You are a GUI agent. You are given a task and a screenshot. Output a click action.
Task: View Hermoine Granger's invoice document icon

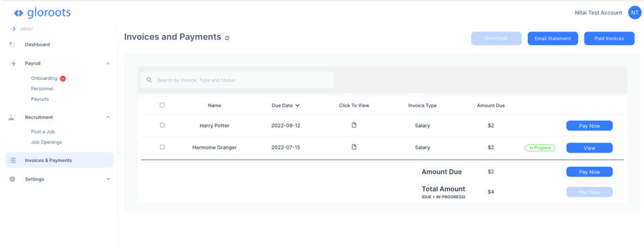click(354, 147)
